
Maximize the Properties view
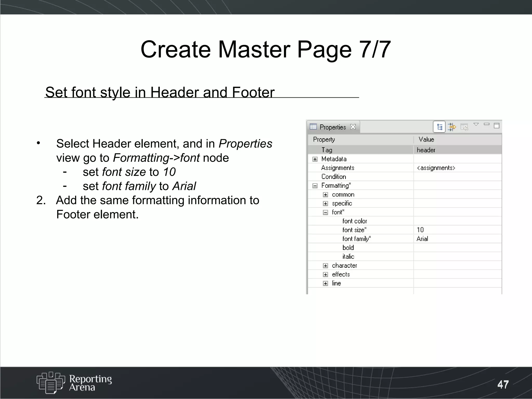(496, 126)
